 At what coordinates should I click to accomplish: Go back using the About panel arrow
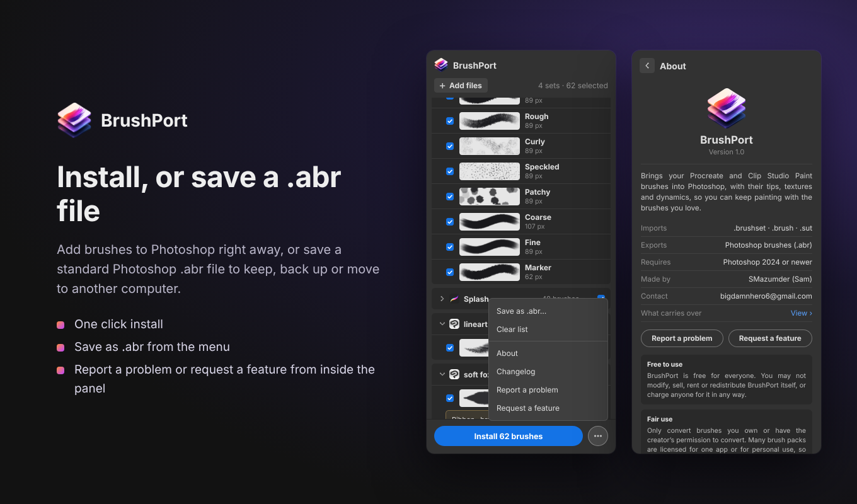(x=647, y=66)
